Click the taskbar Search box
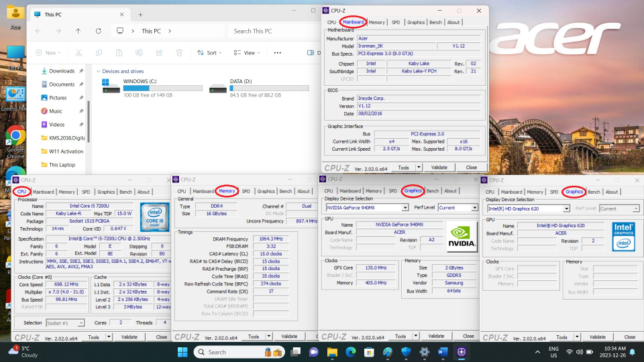The height and width of the screenshot is (362, 644). click(x=238, y=352)
